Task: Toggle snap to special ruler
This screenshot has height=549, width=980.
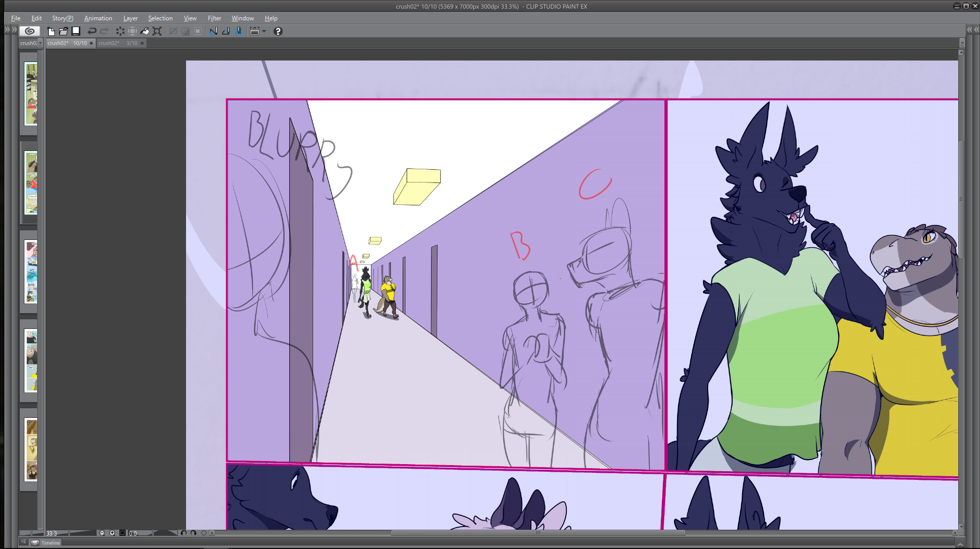Action: tap(226, 31)
